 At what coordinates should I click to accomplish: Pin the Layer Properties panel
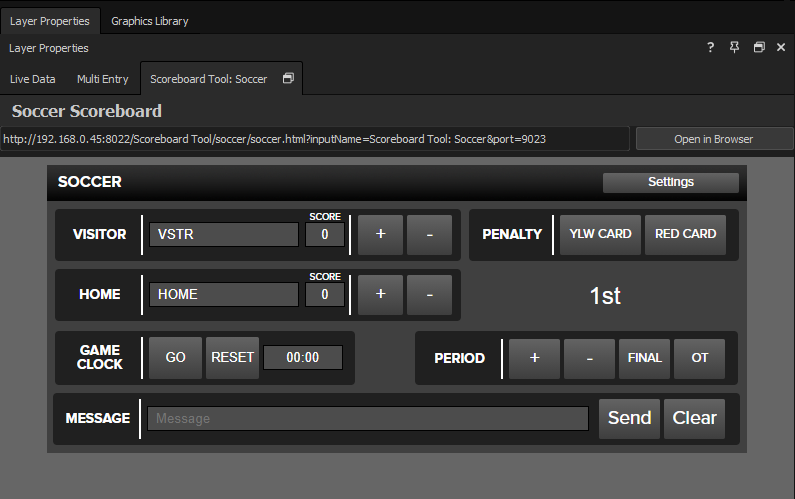[x=735, y=47]
